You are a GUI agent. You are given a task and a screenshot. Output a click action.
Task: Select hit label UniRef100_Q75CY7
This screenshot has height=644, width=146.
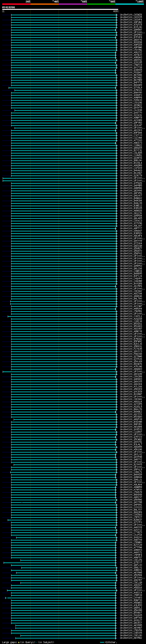click(x=131, y=562)
